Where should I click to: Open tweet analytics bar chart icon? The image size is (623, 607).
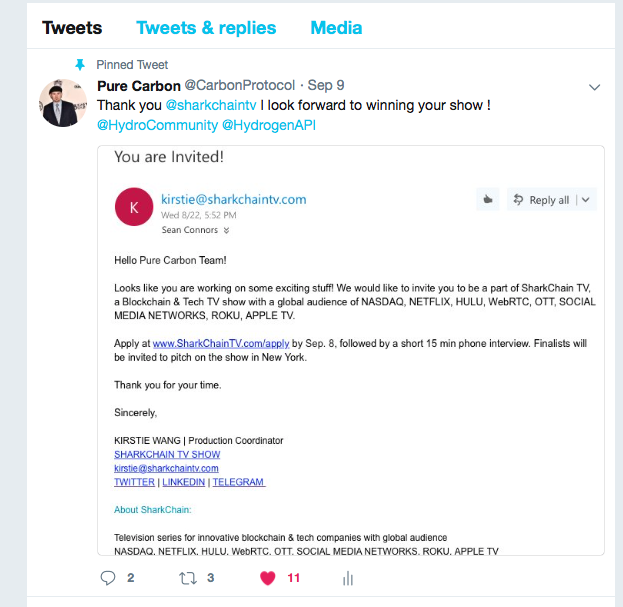tap(348, 577)
